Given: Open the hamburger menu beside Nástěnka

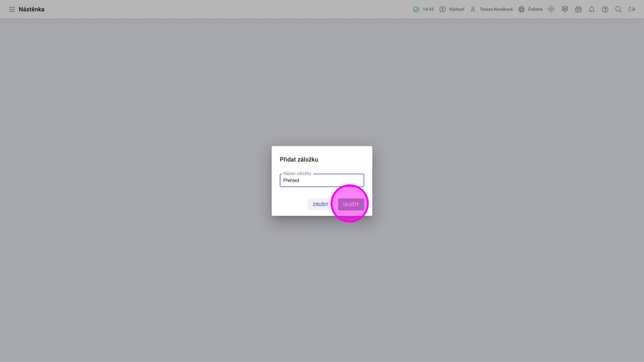Looking at the screenshot, I should 12,9.
